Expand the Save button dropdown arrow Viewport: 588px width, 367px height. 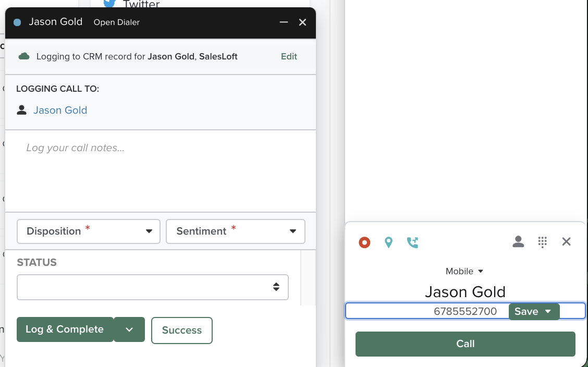pyautogui.click(x=548, y=312)
